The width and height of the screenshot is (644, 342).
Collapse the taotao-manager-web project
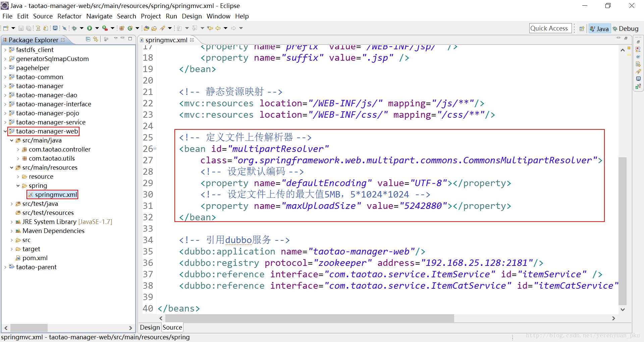[x=5, y=131]
